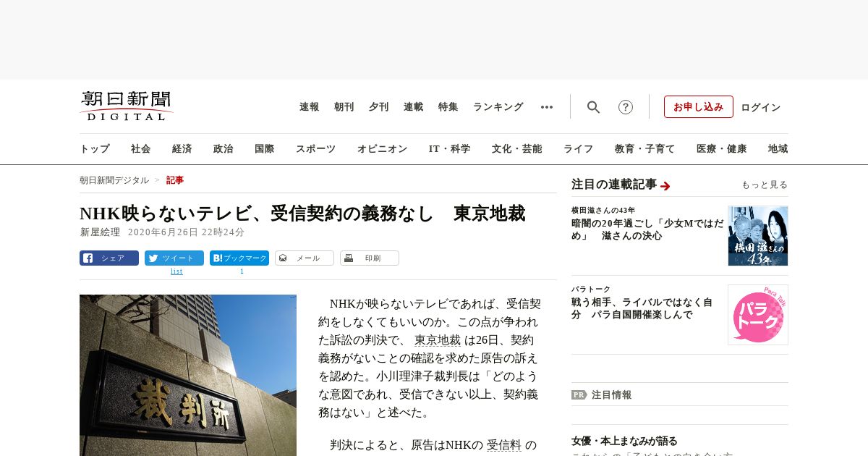Screen dimensions: 868x456
Task: Click the 東京地裁 keyword link
Action: tap(438, 340)
